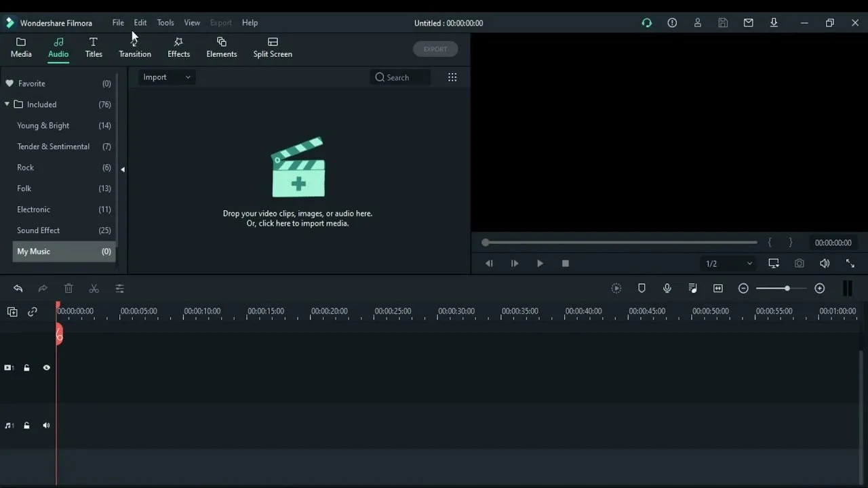
Task: Collapse the Included folder tree
Action: pos(7,104)
